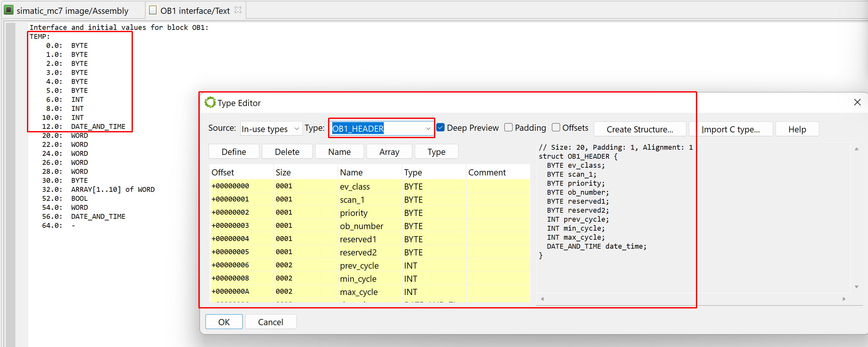Image resolution: width=868 pixels, height=347 pixels.
Task: Select the min_cycle field name
Action: tap(358, 279)
